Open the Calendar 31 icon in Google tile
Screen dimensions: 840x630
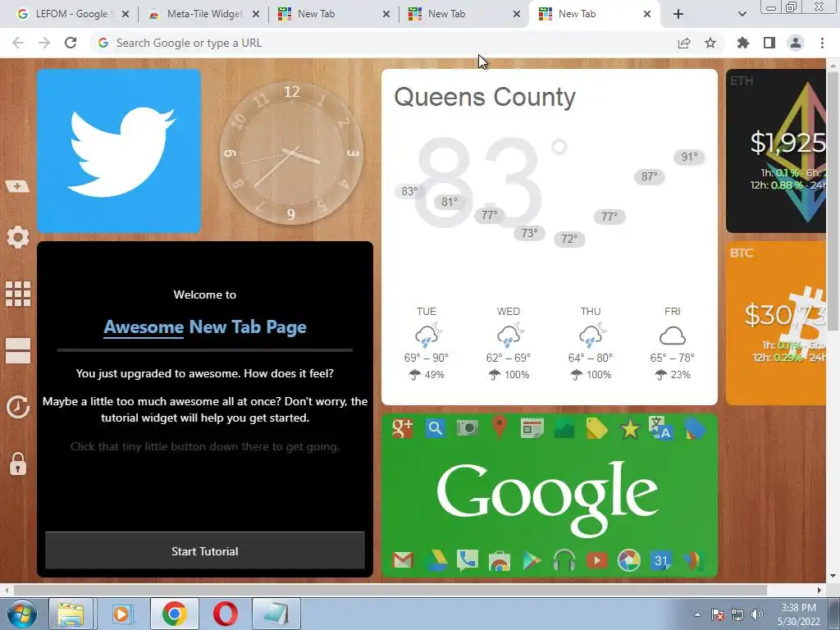pyautogui.click(x=661, y=560)
